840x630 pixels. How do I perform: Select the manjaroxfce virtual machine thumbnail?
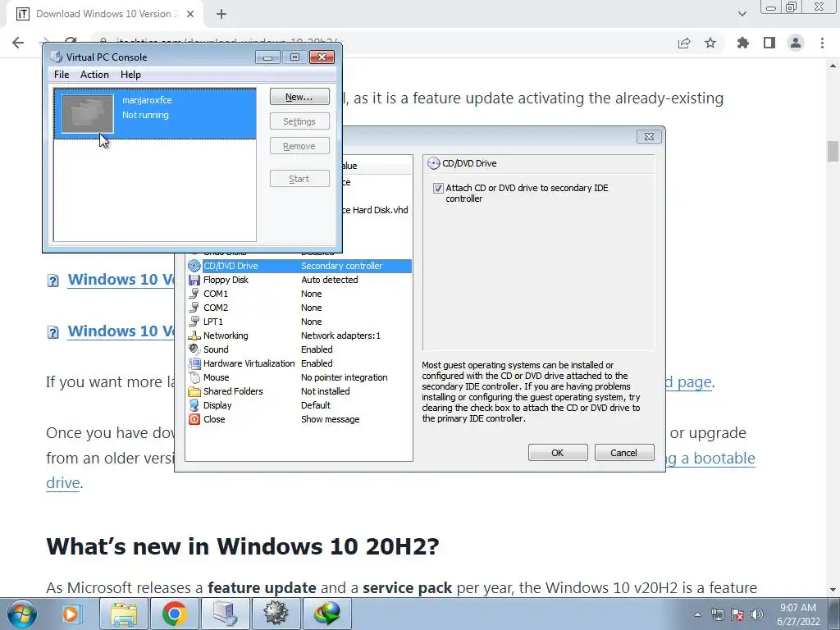point(88,113)
